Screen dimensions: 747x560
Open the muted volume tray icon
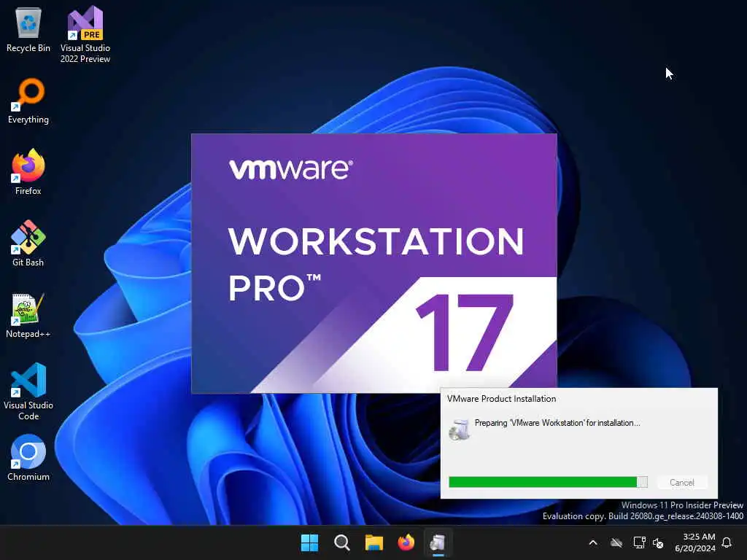pos(658,542)
